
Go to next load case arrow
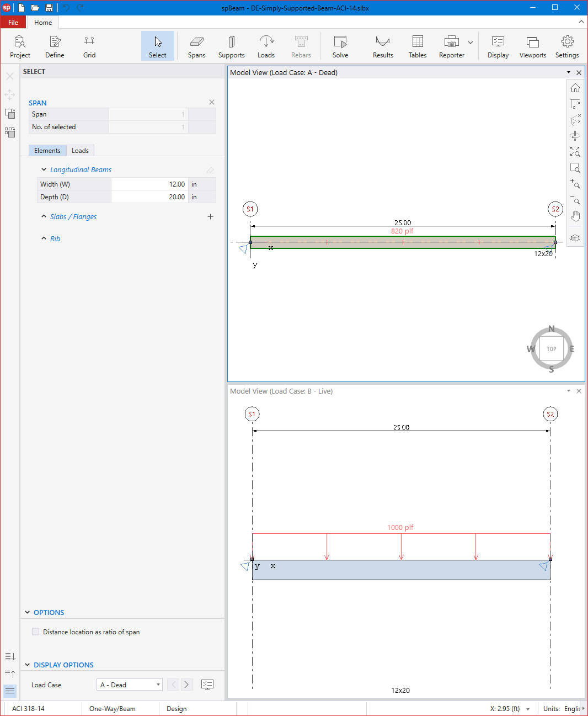point(186,685)
